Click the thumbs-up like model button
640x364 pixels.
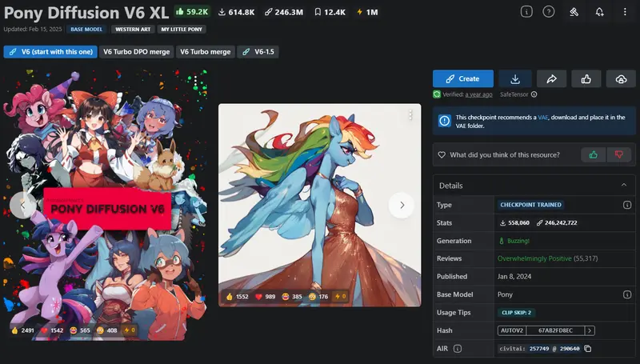coord(586,78)
